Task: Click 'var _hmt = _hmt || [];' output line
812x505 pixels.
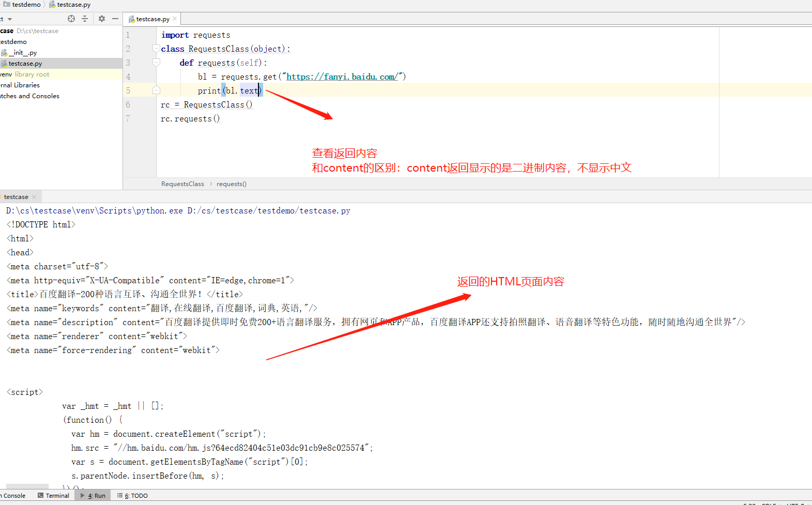Action: pos(113,406)
